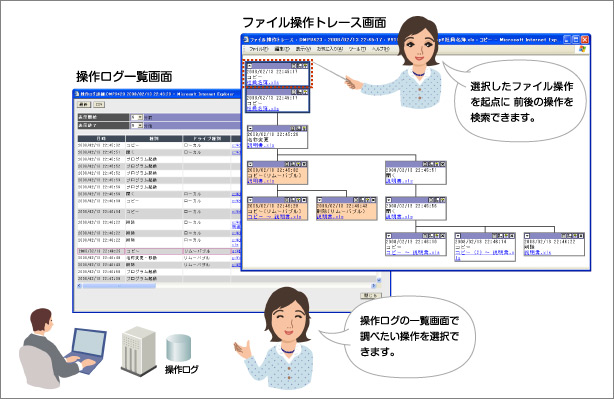Click the last header icon on the orange 削除(リムーバブル) node
This screenshot has height=399, width=614.
(x=373, y=200)
